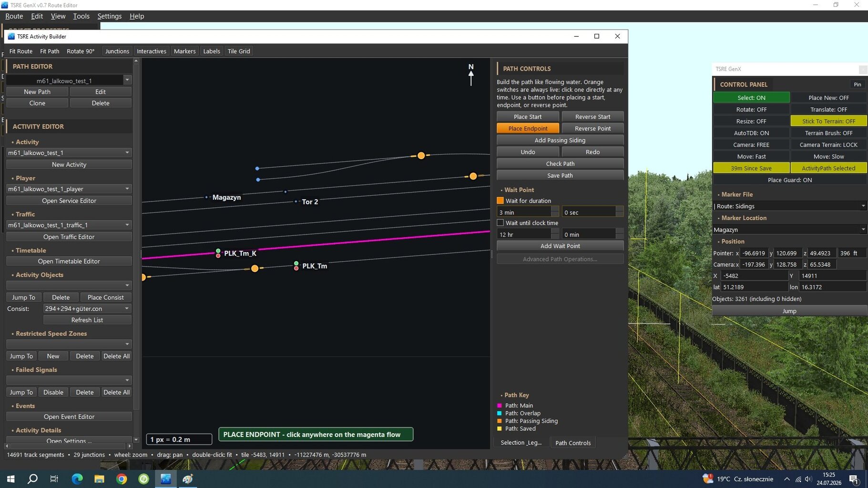Switch to the Selection _Leg... tab

521,443
